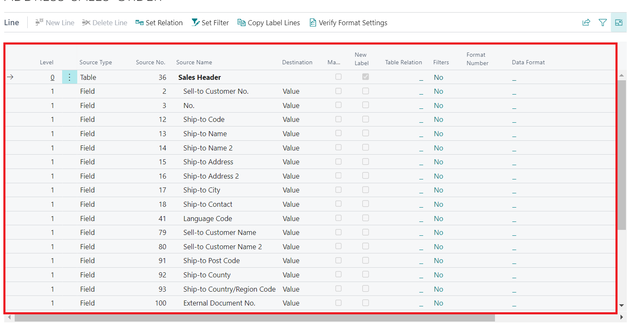Screen dimensions: 644x332
Task: Sort by Source Name column header
Action: click(x=194, y=62)
